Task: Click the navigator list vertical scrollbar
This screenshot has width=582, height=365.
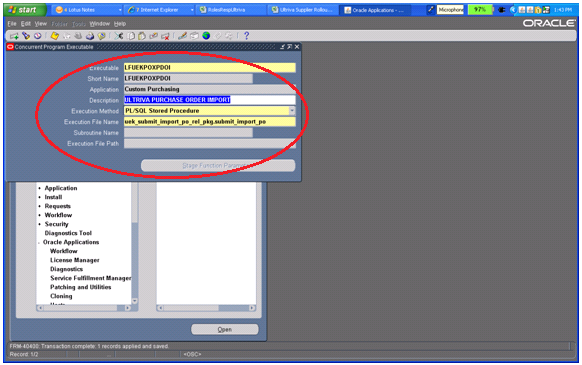Action: [x=135, y=243]
